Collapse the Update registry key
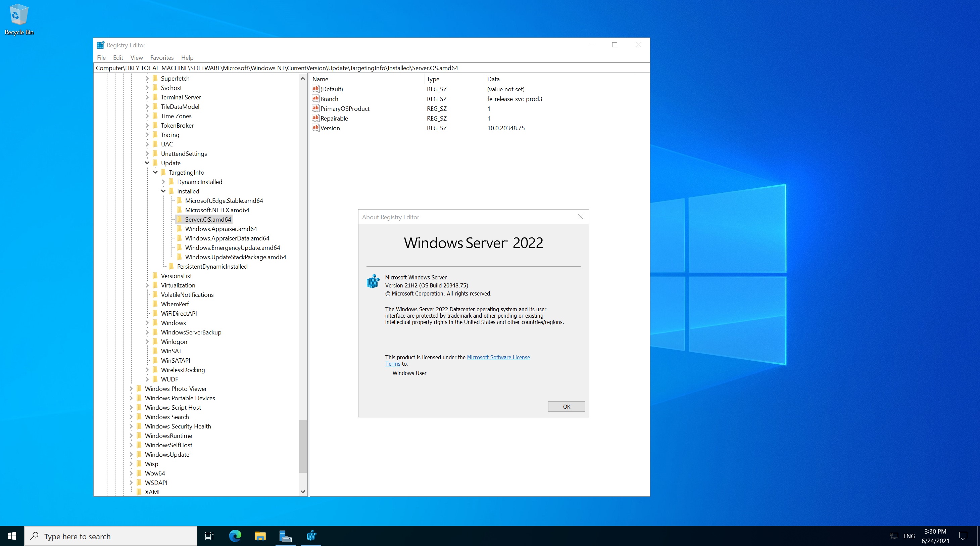This screenshot has width=980, height=546. click(x=147, y=163)
